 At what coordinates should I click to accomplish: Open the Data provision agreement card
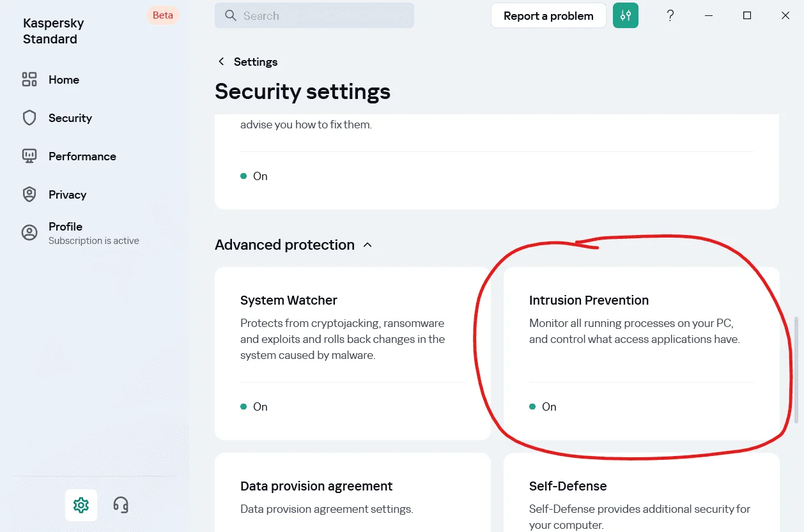353,492
